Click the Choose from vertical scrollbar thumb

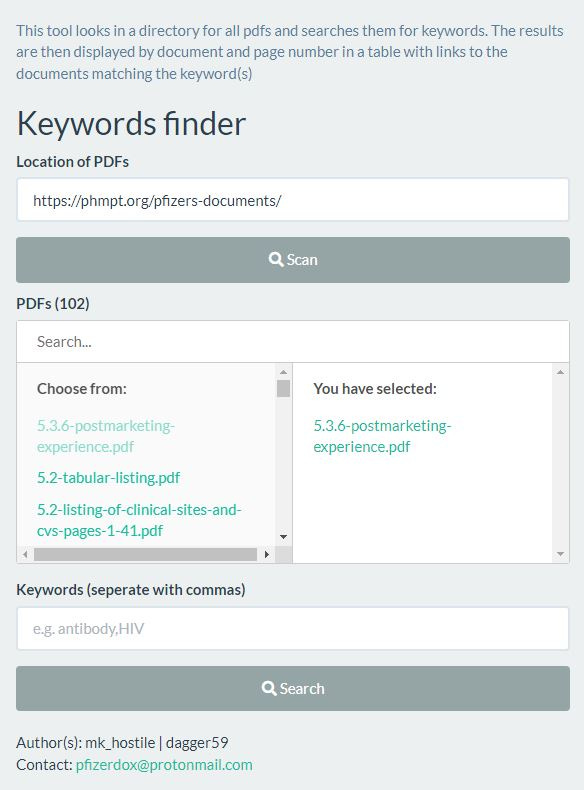[x=283, y=388]
